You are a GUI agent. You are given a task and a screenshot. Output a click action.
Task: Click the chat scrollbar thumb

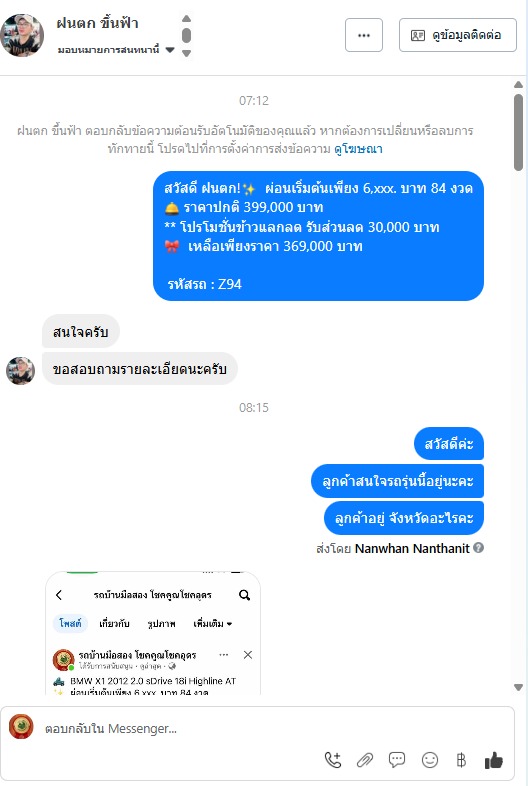[518, 132]
